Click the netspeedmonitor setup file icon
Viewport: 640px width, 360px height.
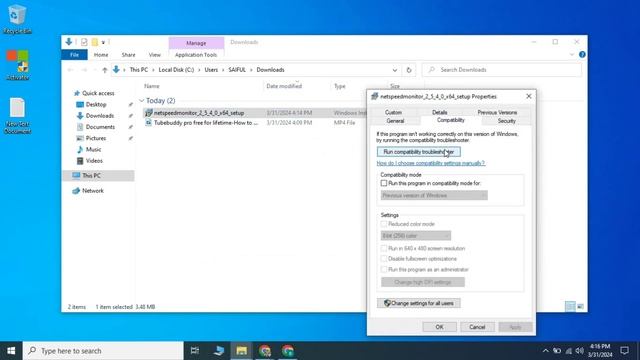(149, 113)
